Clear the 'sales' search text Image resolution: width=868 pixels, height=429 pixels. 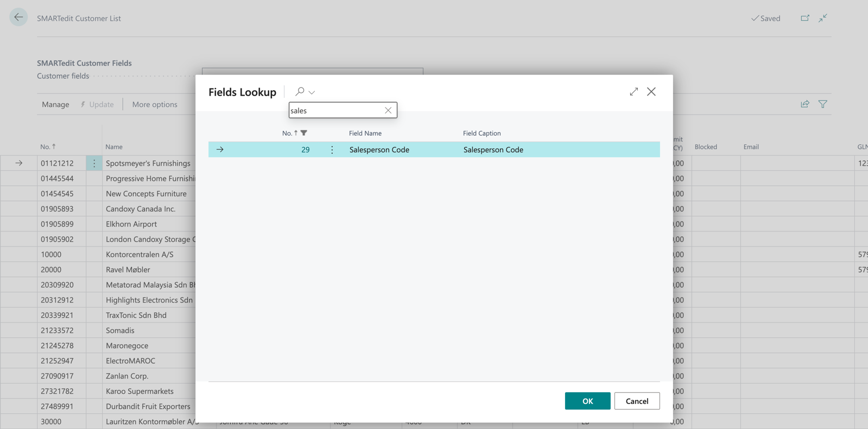coord(388,110)
